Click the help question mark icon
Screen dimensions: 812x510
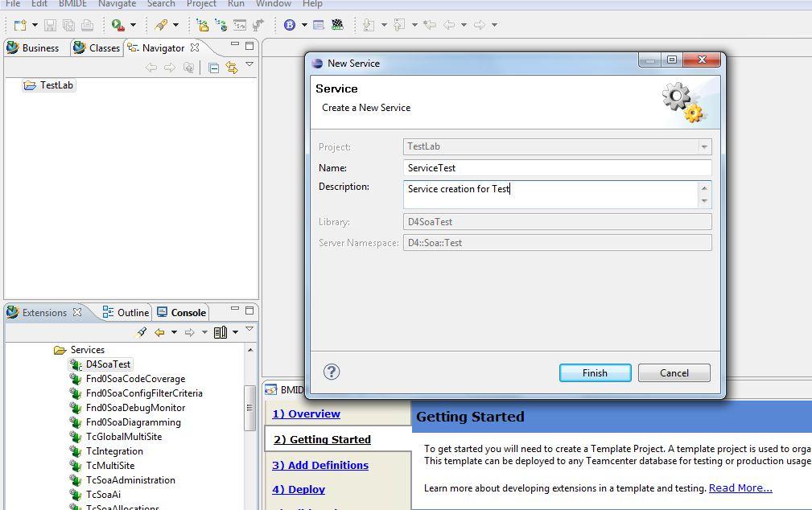(332, 372)
